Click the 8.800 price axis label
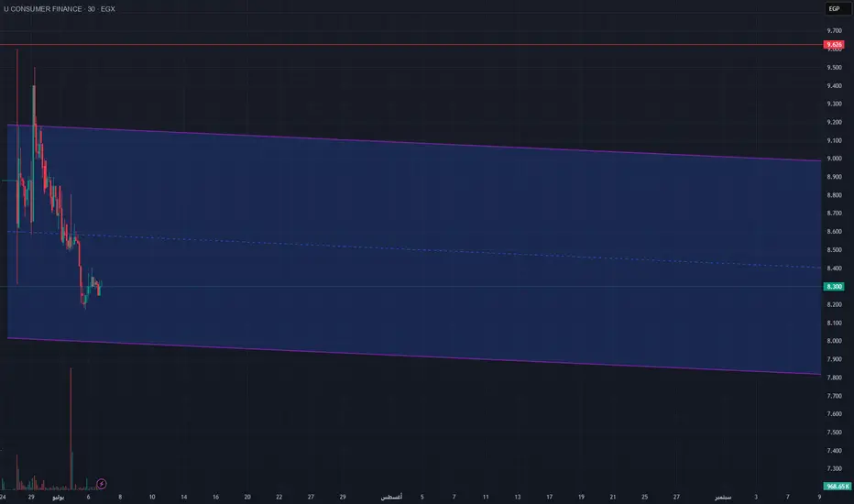Viewport: 854px width, 504px height. 834,195
